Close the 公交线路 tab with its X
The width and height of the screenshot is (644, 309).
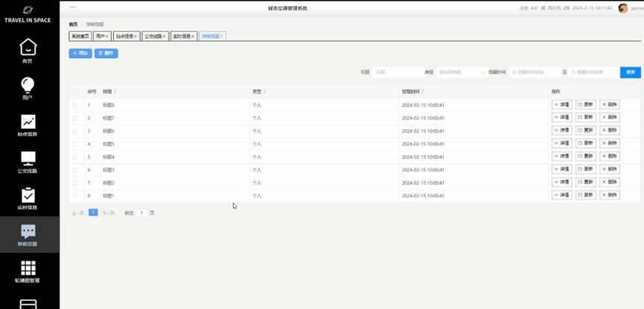click(164, 36)
